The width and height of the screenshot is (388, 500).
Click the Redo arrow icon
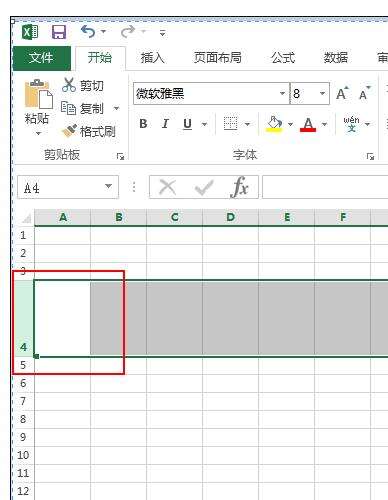tap(128, 32)
